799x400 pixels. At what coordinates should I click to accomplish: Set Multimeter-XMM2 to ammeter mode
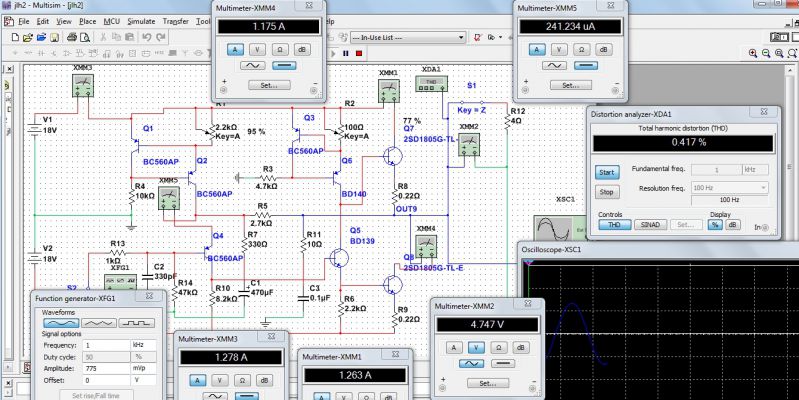click(454, 348)
